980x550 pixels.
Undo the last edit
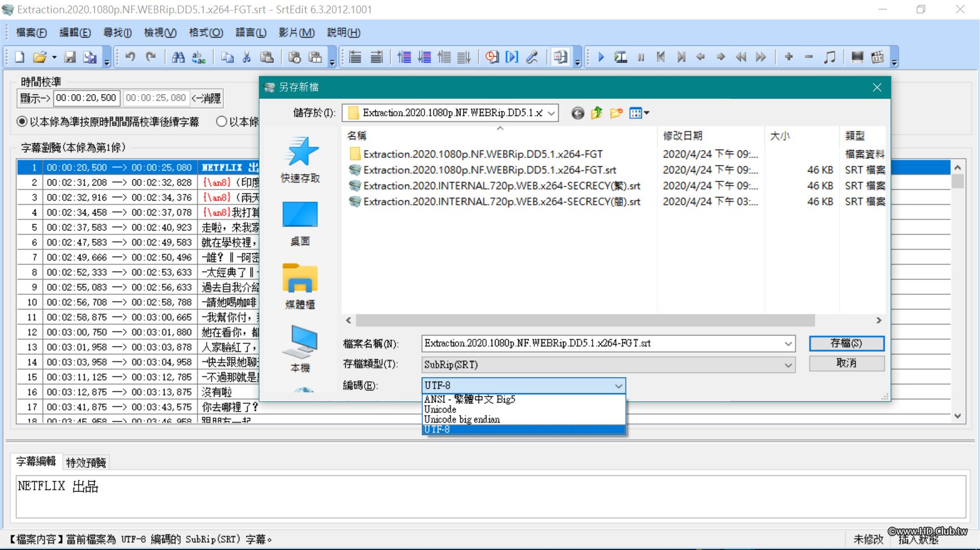pos(130,57)
